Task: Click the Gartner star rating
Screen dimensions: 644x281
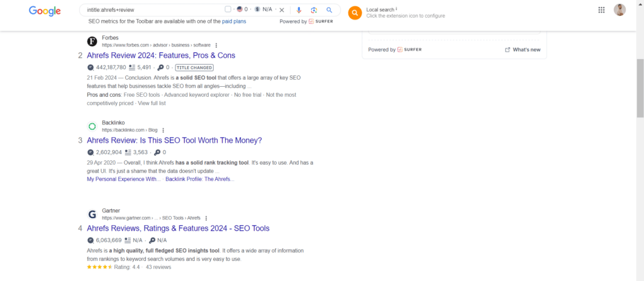Action: click(x=99, y=267)
